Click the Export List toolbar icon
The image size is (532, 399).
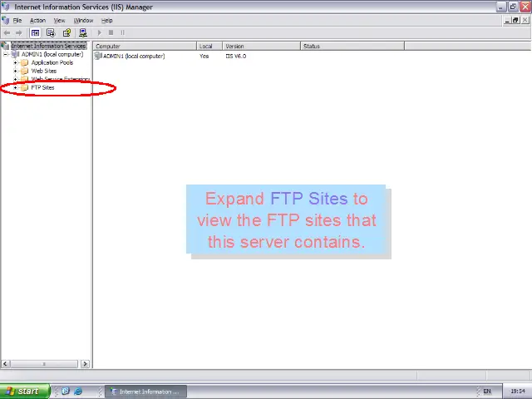point(51,33)
